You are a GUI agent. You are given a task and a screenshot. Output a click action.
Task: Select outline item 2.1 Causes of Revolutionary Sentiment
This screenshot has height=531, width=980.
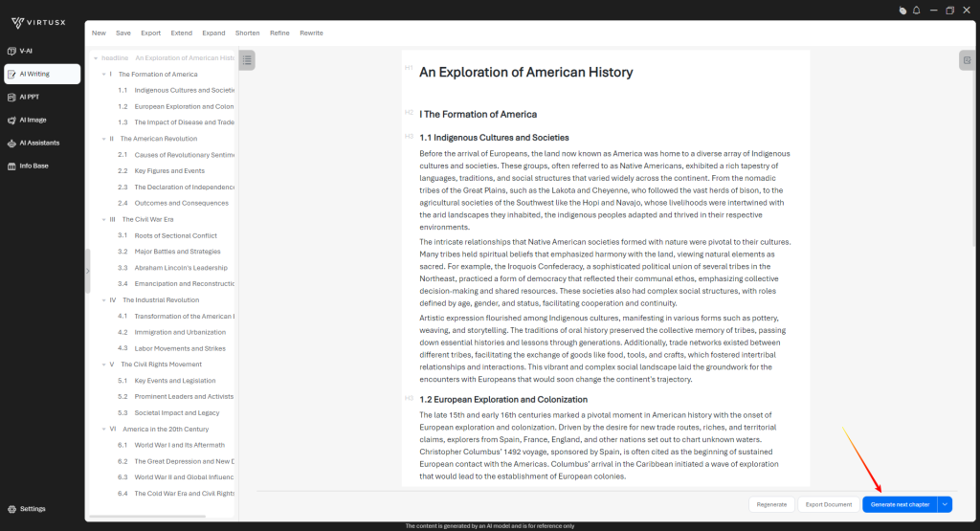176,155
